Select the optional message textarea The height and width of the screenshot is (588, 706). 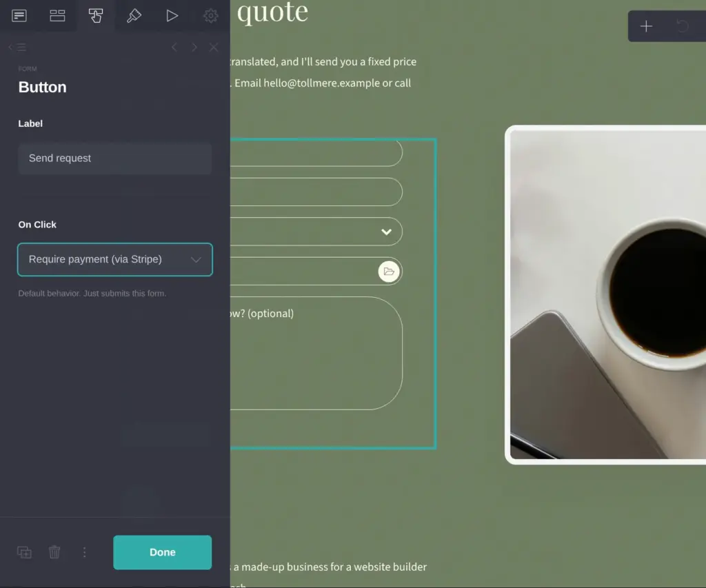click(316, 353)
